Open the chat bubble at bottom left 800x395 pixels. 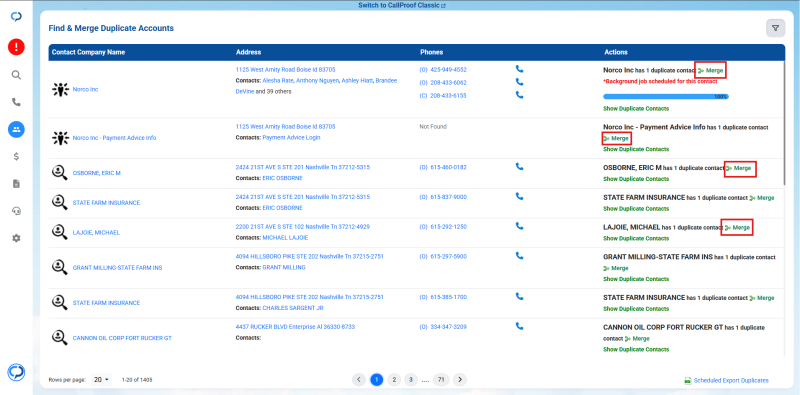click(16, 372)
